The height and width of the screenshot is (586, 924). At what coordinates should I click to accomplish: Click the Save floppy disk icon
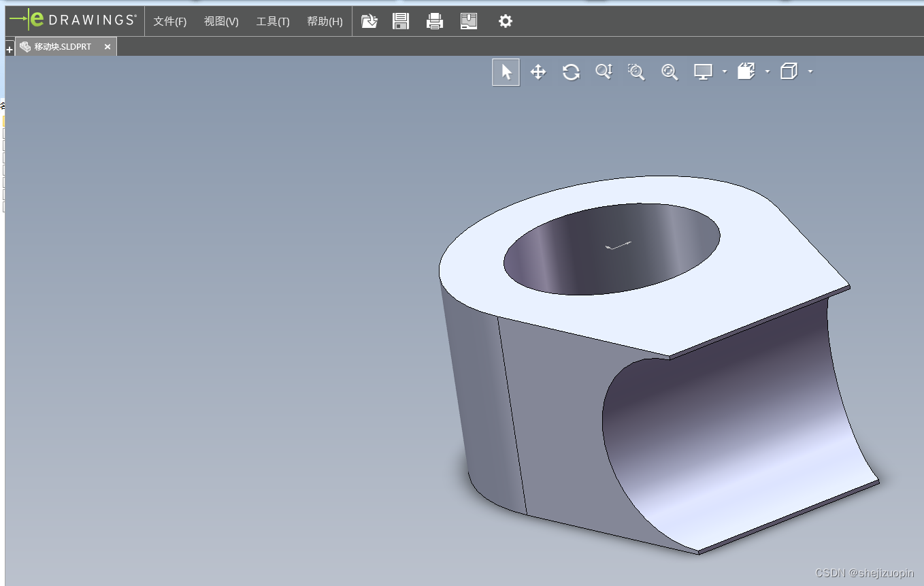[x=401, y=21]
